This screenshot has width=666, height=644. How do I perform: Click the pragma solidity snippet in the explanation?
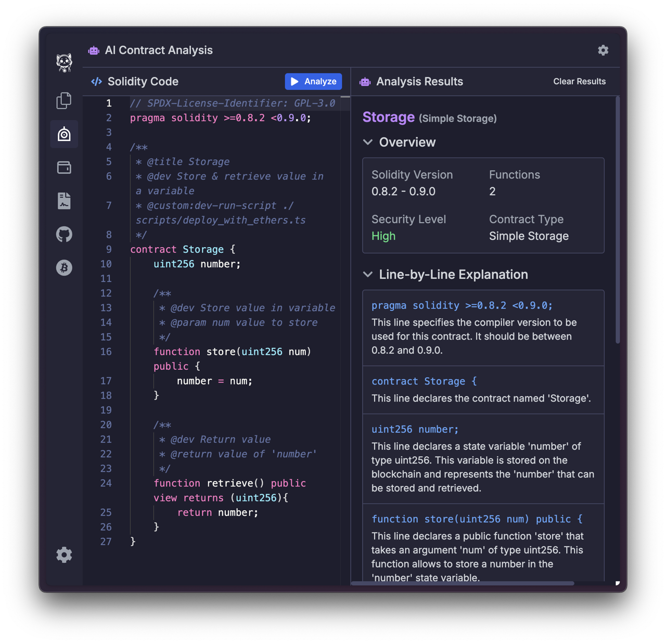click(462, 305)
